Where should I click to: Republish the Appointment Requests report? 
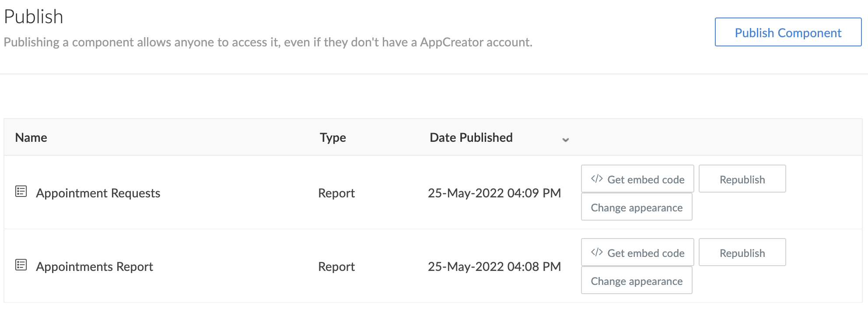742,179
